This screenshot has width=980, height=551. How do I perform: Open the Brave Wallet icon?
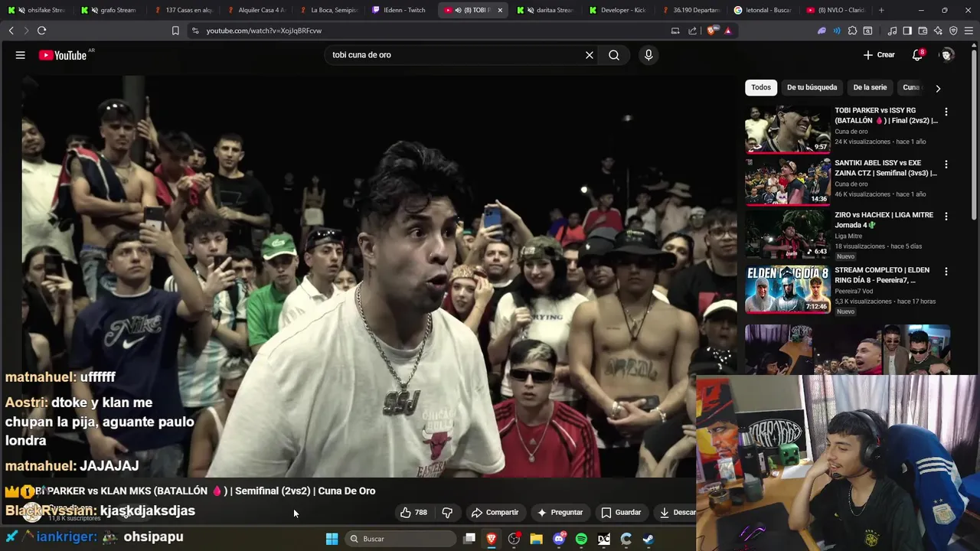[x=923, y=31]
